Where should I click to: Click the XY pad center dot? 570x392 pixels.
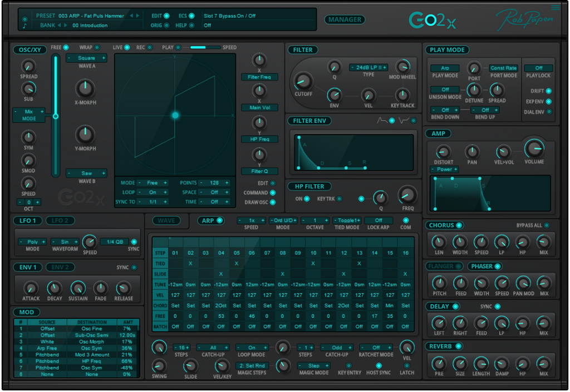coord(175,116)
